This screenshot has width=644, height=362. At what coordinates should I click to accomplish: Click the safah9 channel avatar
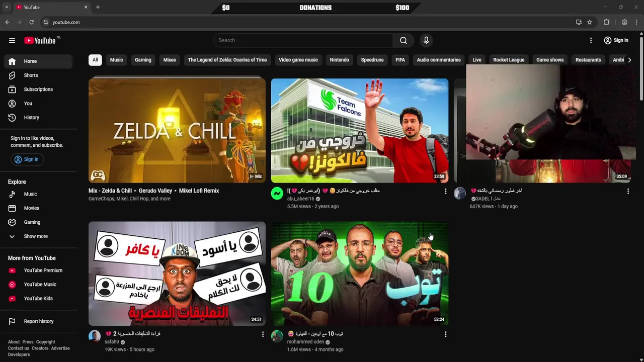(x=95, y=336)
